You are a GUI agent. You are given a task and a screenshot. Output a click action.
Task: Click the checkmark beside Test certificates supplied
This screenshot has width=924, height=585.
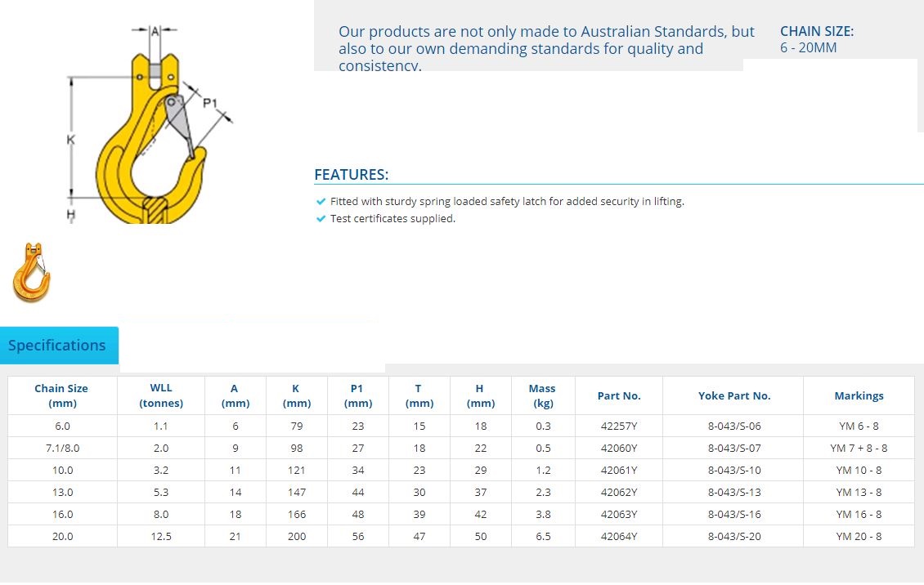click(321, 218)
